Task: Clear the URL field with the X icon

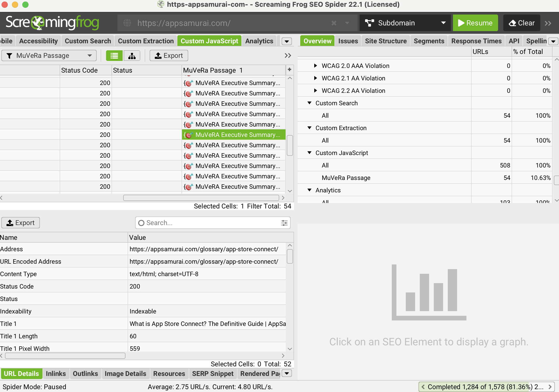Action: tap(334, 23)
